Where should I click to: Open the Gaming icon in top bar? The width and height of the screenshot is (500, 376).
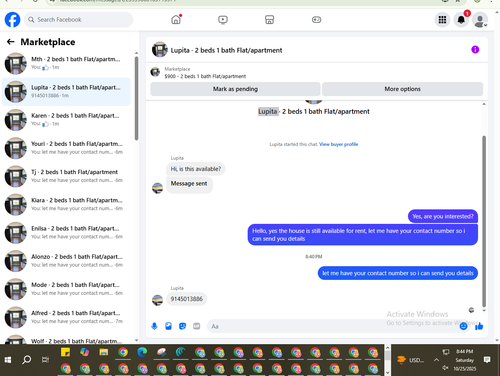(x=316, y=20)
